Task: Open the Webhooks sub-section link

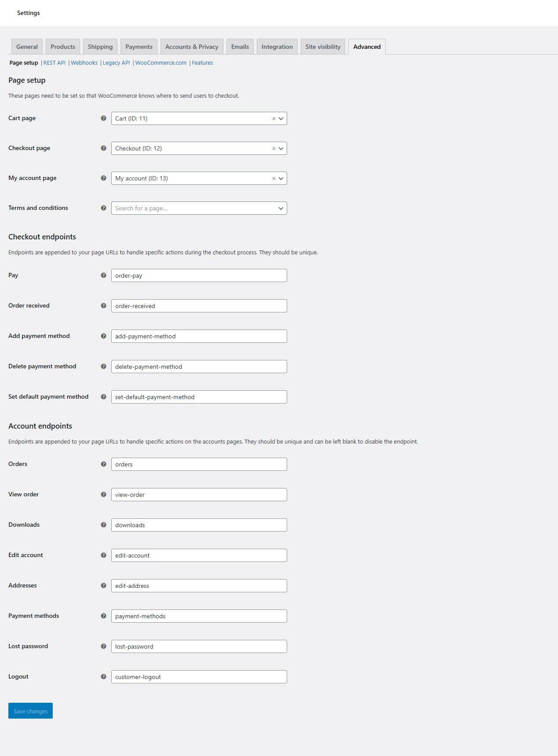Action: click(x=84, y=63)
